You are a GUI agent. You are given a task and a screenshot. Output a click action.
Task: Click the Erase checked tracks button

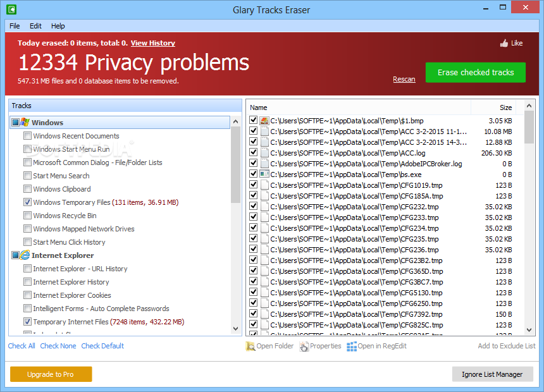475,72
